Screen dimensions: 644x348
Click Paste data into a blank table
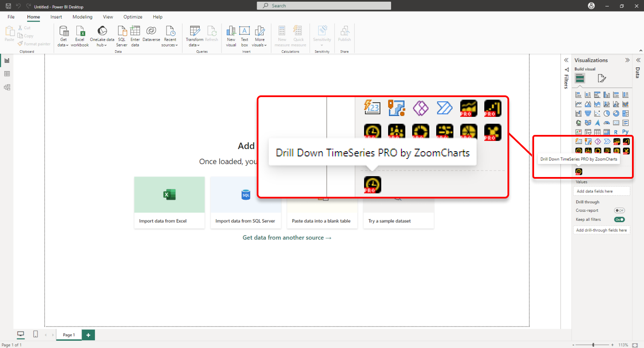pyautogui.click(x=322, y=202)
